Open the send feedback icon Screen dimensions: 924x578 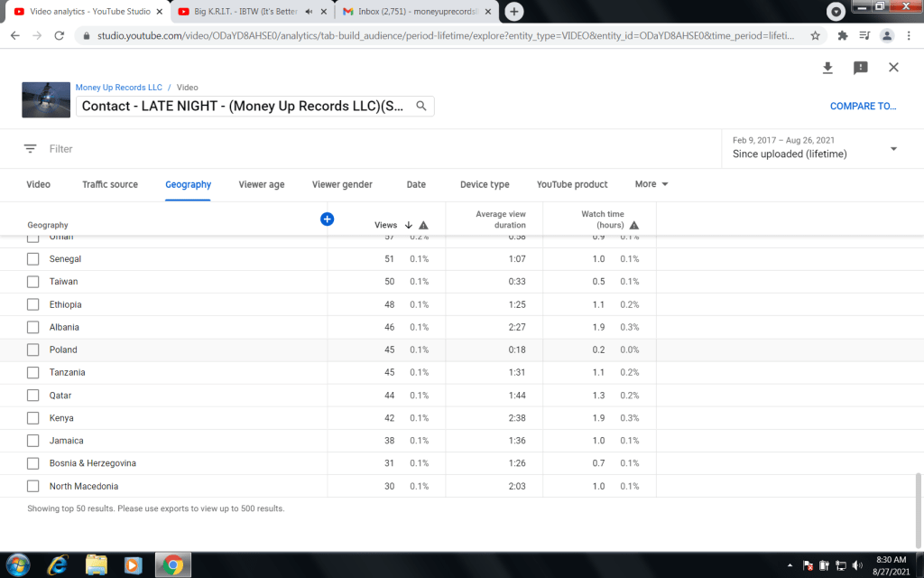pos(860,68)
